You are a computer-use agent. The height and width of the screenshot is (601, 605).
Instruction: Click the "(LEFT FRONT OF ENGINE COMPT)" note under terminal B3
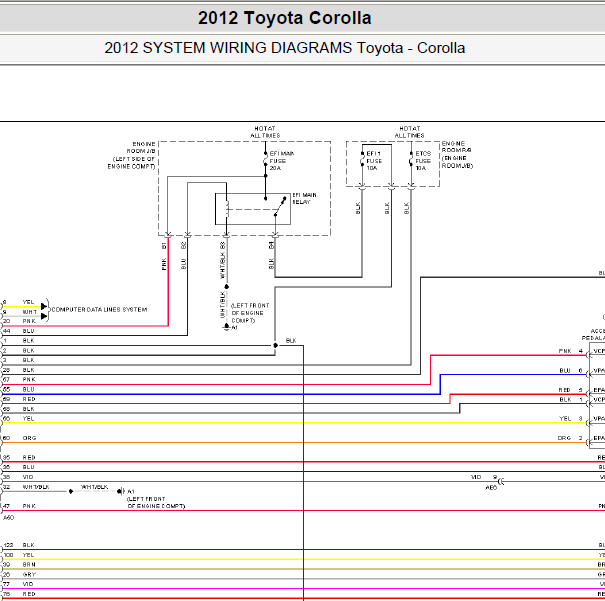[x=250, y=313]
